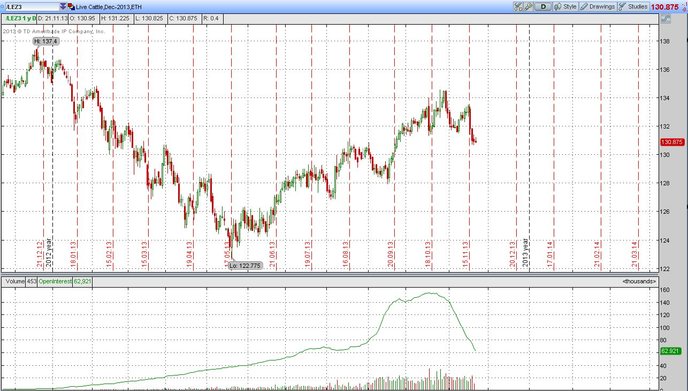Click the link arrows icon at top right edge

click(684, 7)
